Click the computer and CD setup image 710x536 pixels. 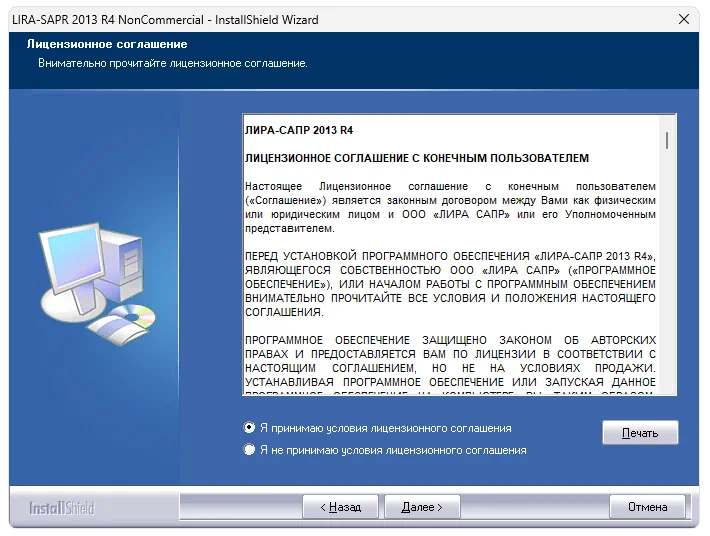(x=97, y=283)
